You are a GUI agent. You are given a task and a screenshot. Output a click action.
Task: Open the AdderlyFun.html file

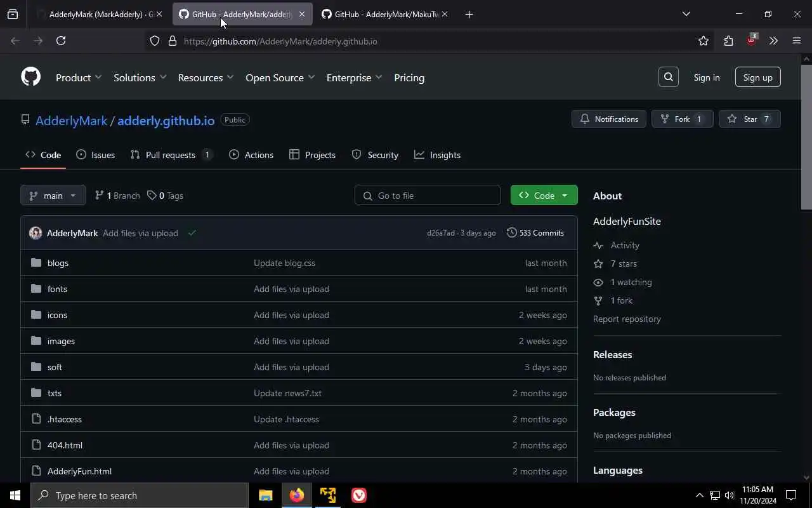tap(79, 471)
